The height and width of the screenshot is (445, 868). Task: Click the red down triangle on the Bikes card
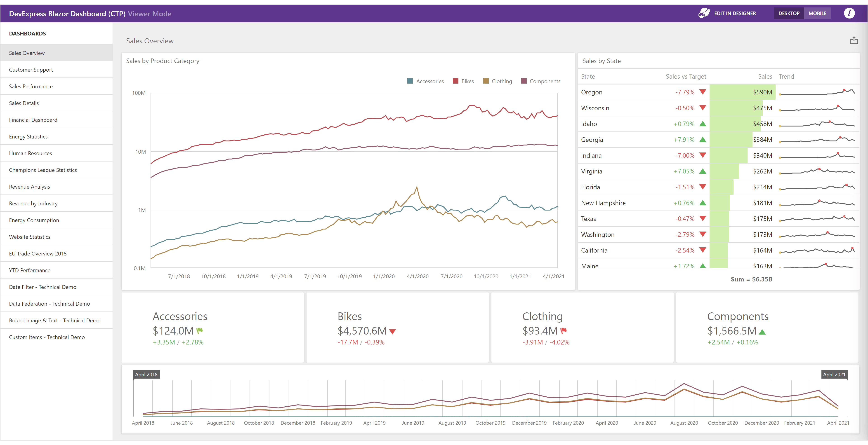(x=393, y=332)
